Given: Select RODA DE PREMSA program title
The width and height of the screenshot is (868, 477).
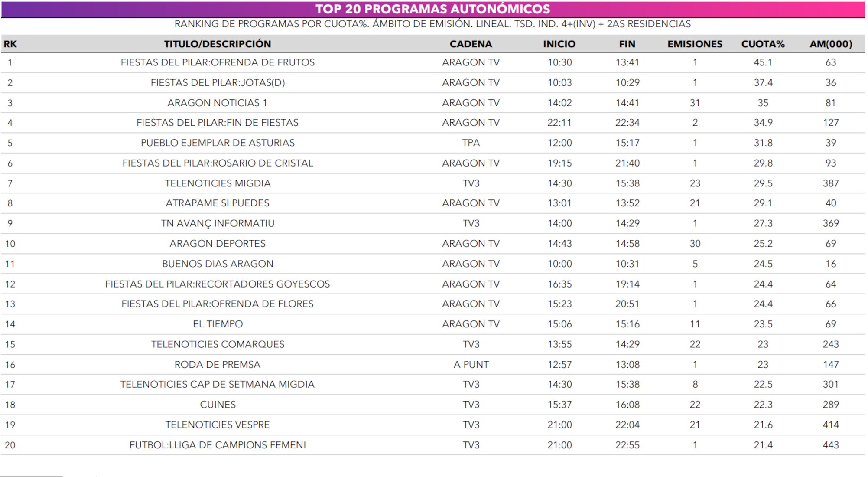Looking at the screenshot, I should 218,364.
